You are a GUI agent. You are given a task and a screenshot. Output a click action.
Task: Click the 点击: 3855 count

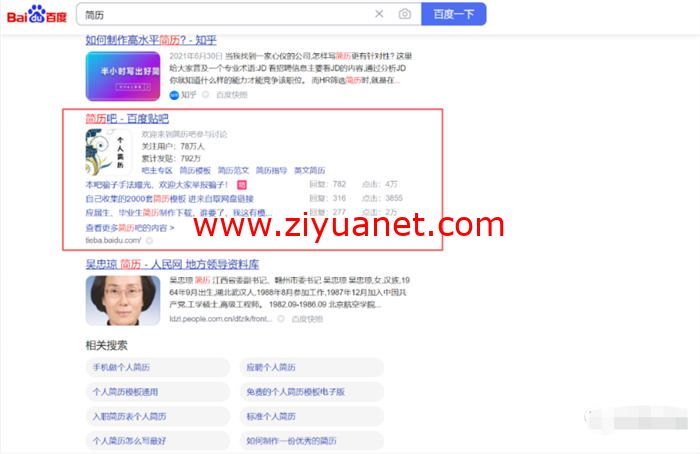[x=382, y=198]
